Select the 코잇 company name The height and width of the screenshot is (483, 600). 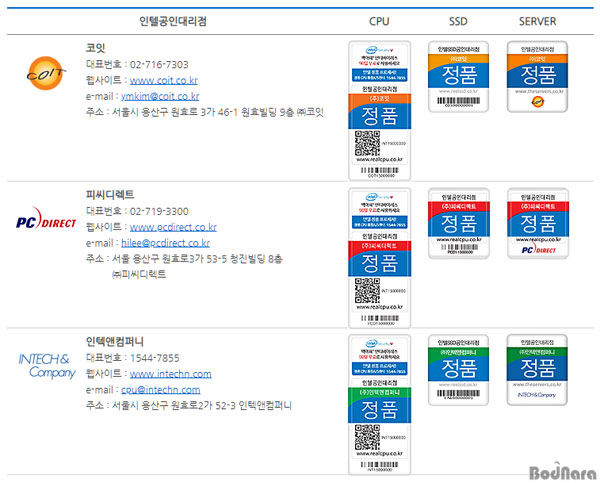coord(95,48)
